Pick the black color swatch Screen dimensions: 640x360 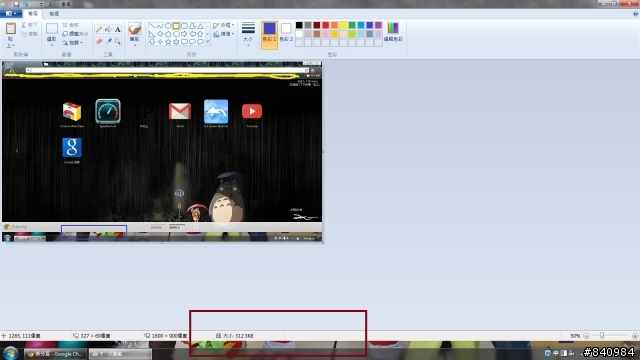299,25
